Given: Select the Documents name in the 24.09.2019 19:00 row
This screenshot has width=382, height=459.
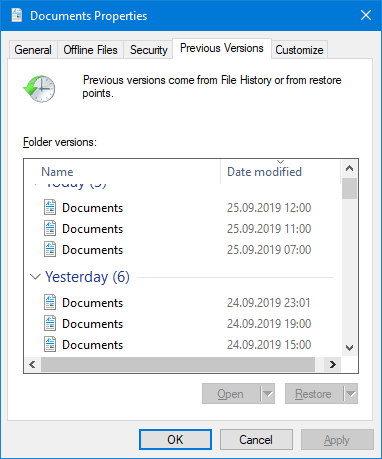Looking at the screenshot, I should [93, 324].
